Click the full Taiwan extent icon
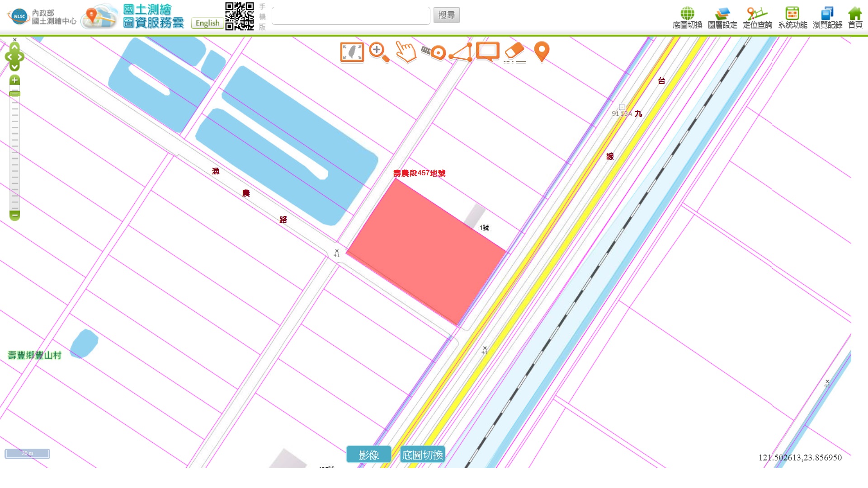The height and width of the screenshot is (488, 868). point(352,52)
